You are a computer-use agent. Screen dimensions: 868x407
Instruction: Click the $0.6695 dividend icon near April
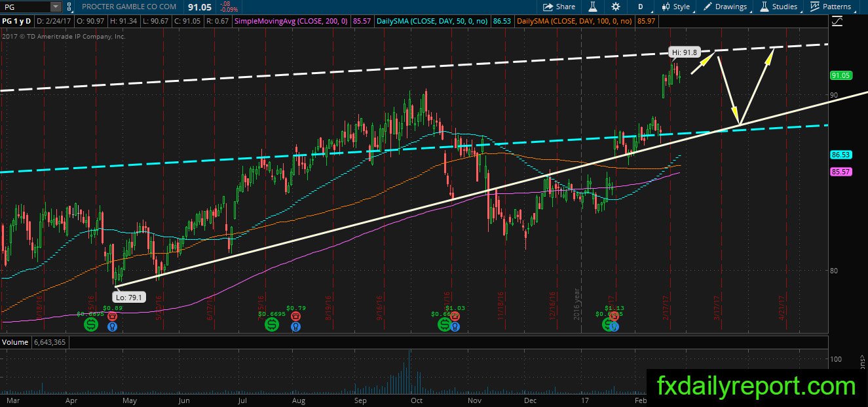(90, 324)
